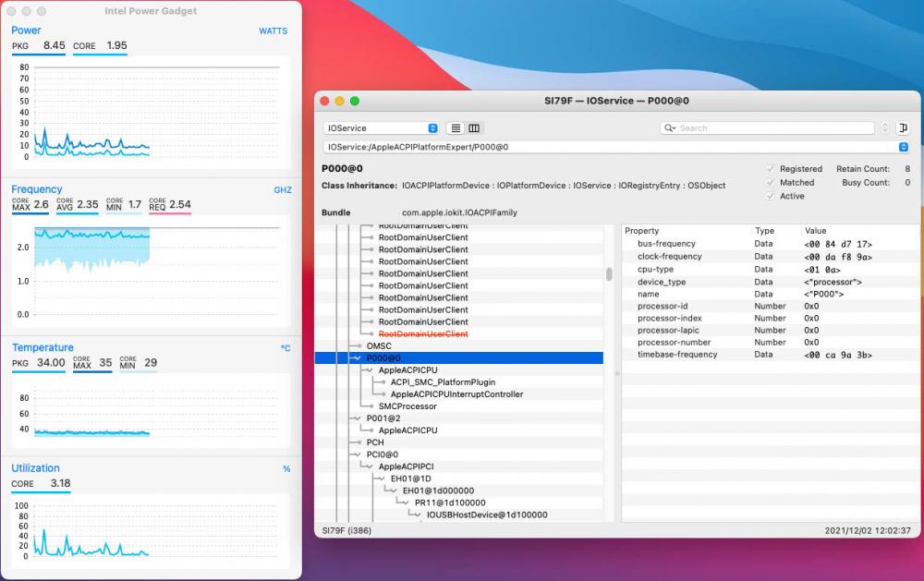924x581 pixels.
Task: Click the CORE REQ 2.54 frequency readout
Action: [x=170, y=204]
